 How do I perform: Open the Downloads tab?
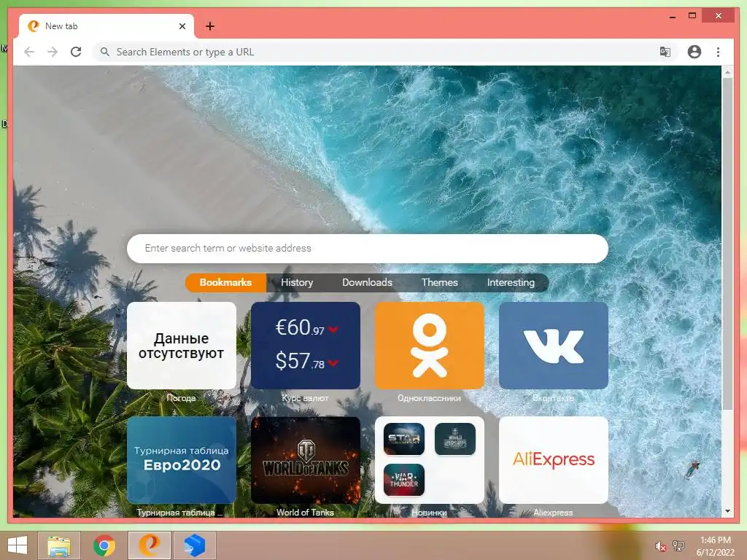[368, 282]
